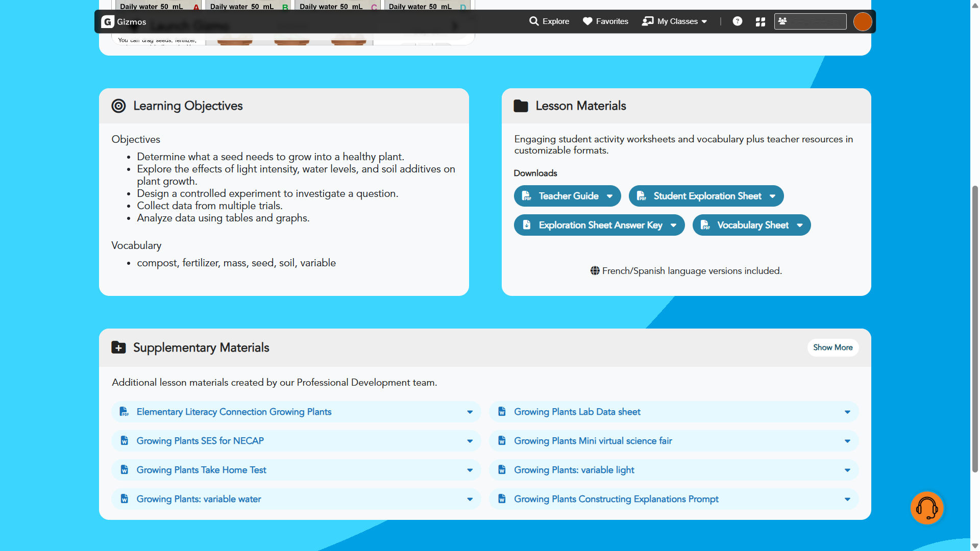
Task: Expand Student Exploration Sheet download options
Action: [772, 196]
